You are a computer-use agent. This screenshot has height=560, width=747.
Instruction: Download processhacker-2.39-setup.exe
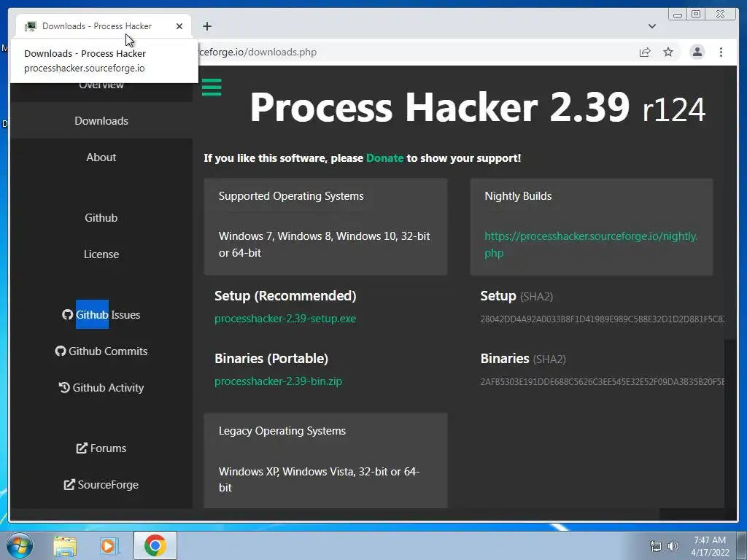tap(285, 319)
